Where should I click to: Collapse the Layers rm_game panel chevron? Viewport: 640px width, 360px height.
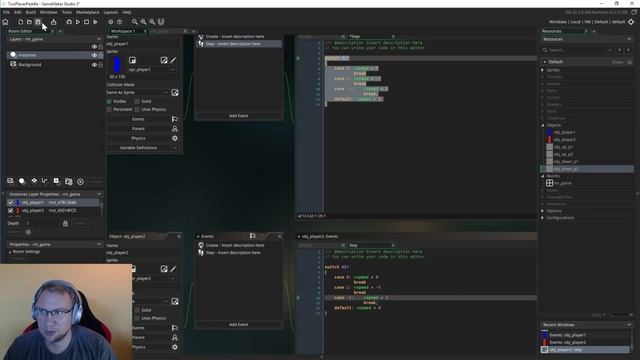99,39
